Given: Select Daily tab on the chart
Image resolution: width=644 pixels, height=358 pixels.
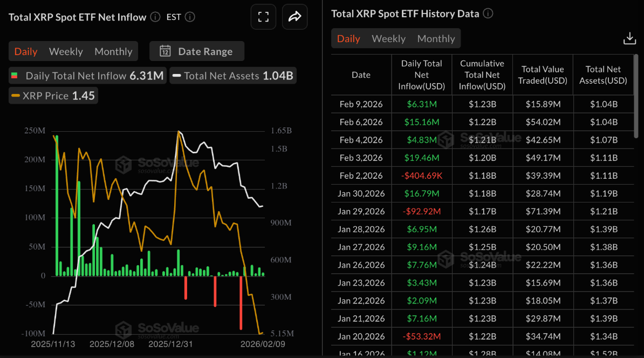Looking at the screenshot, I should (26, 51).
